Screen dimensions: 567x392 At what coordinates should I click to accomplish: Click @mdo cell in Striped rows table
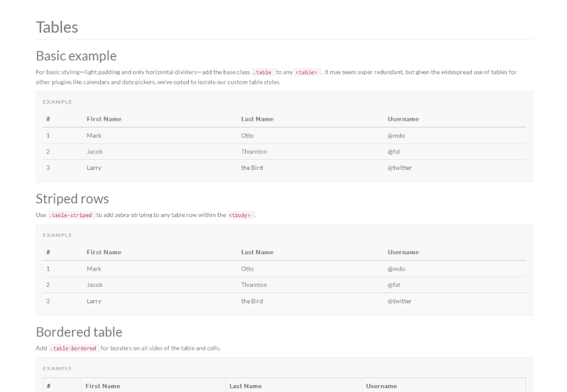click(x=396, y=269)
